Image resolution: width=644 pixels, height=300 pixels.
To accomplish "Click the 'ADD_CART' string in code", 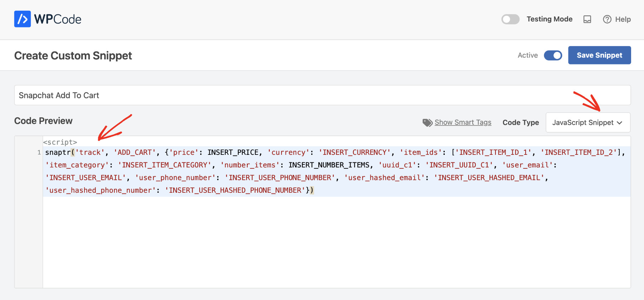I will click(x=135, y=153).
